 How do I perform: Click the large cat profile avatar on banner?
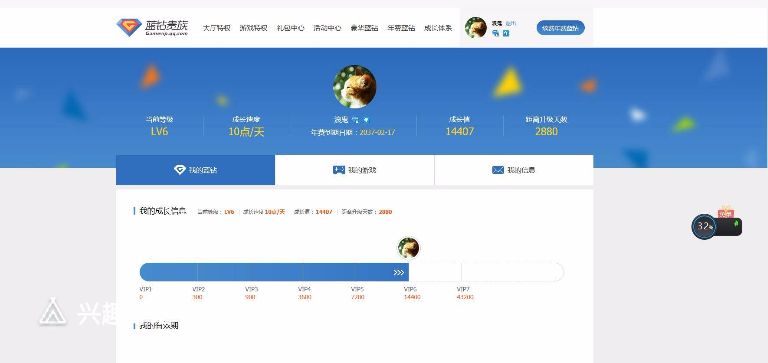tap(355, 86)
